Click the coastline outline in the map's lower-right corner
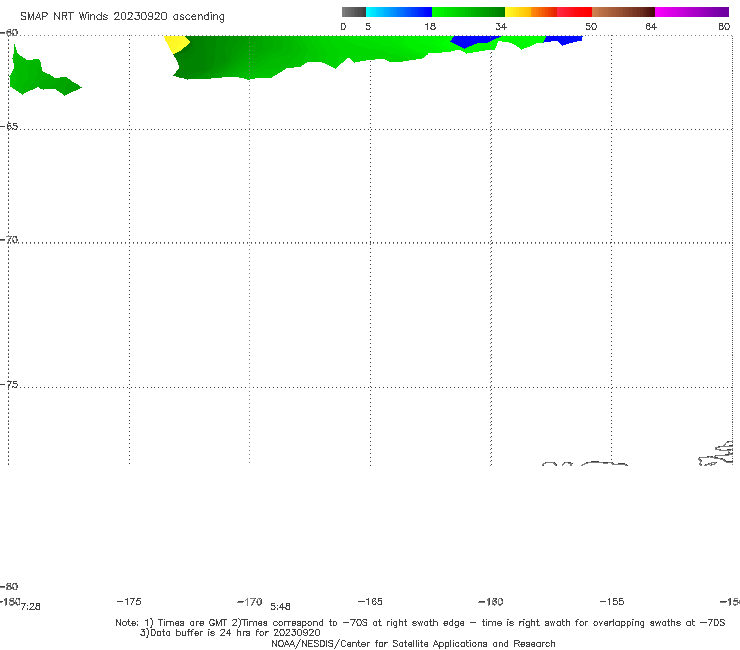The width and height of the screenshot is (740, 650). coord(717,454)
